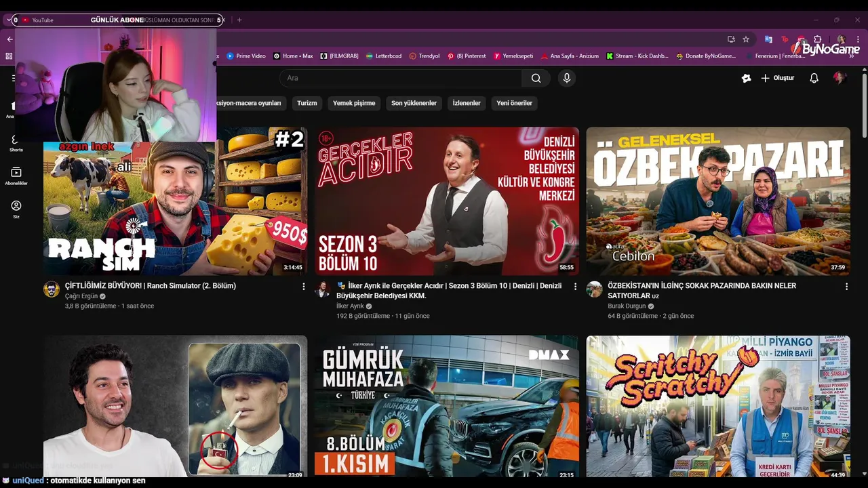Select the İzlenenler filter chip

467,103
